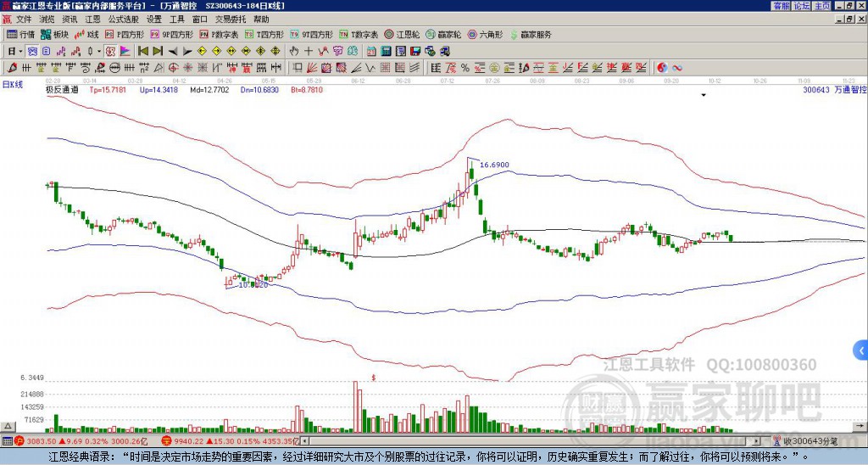Click the right arrow above status bar

point(860,426)
